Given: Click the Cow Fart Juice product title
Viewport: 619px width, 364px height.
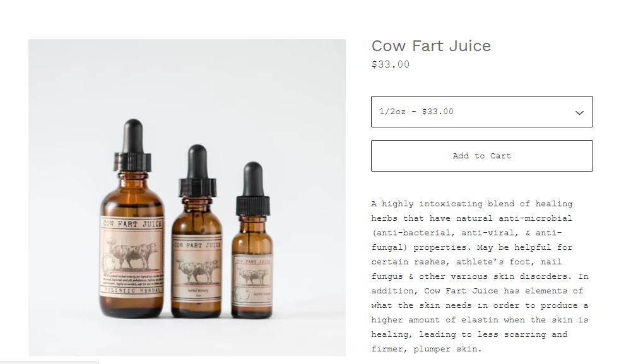Looking at the screenshot, I should (431, 46).
